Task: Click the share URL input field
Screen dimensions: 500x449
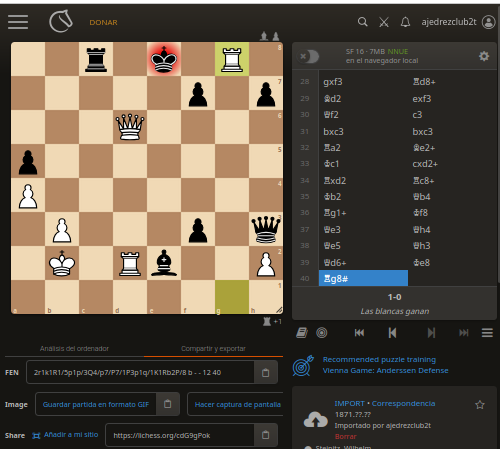Action: 180,435
